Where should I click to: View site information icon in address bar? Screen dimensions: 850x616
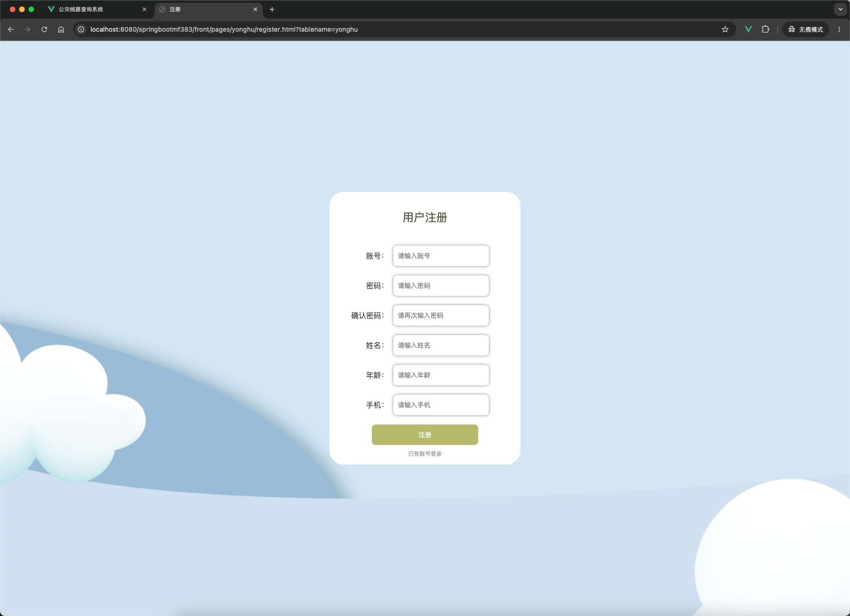coord(81,29)
